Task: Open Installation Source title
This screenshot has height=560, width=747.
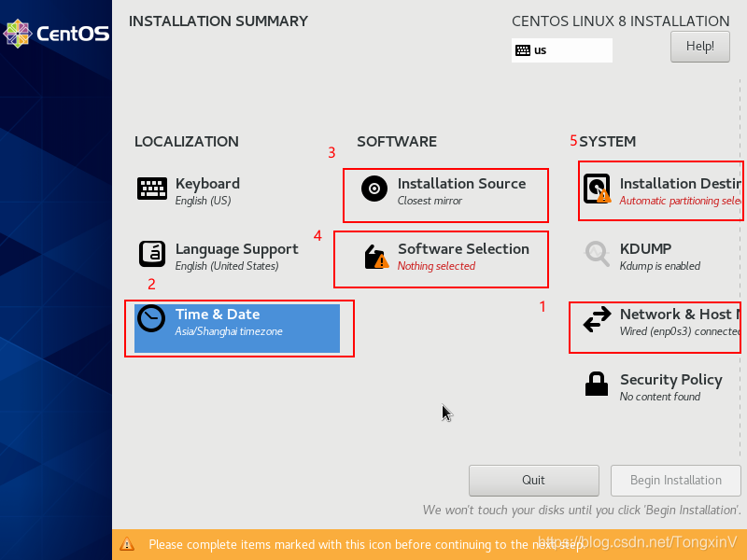Action: coord(461,184)
